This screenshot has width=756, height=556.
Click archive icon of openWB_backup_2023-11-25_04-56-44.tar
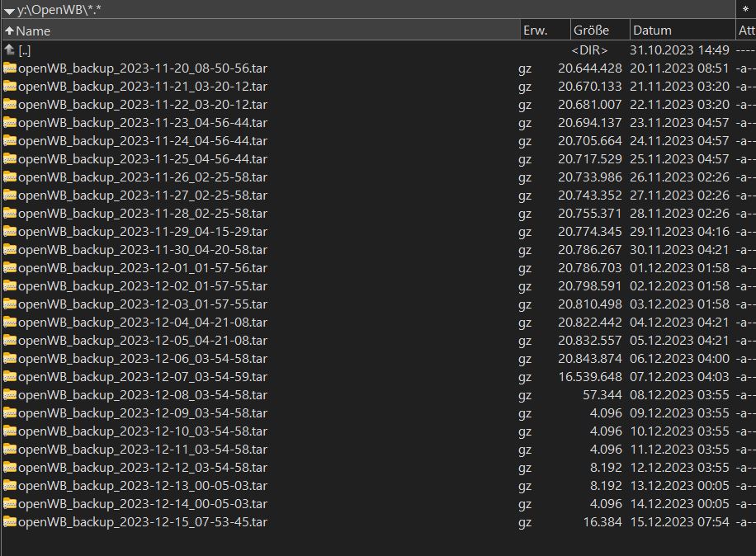tap(10, 158)
